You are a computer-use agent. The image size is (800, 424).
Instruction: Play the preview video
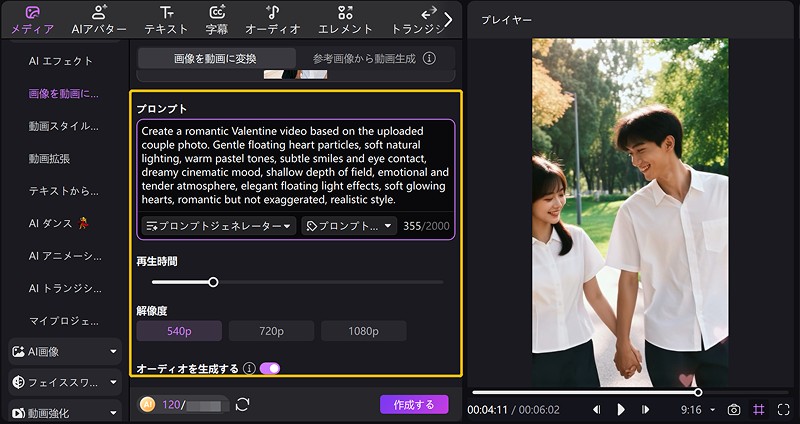click(x=621, y=410)
